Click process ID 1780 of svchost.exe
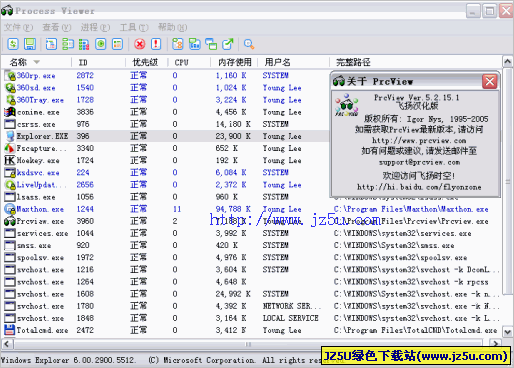Viewport: 514px width, 368px height. [x=85, y=306]
